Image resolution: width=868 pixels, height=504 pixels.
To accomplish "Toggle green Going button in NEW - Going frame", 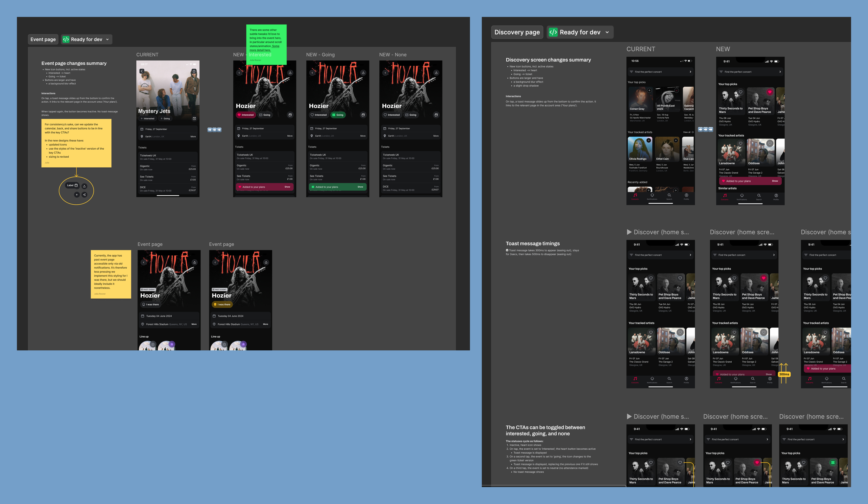I will [338, 115].
